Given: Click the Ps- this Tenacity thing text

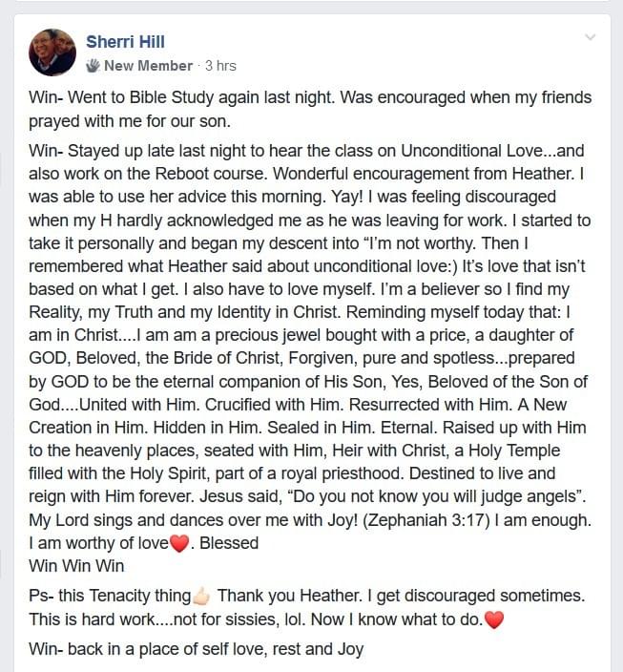Looking at the screenshot, I should coord(110,596).
